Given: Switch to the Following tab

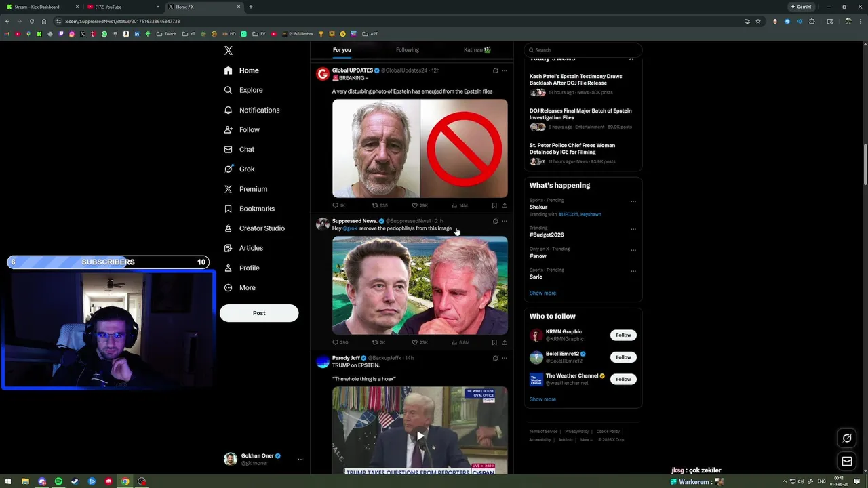Looking at the screenshot, I should pos(408,49).
